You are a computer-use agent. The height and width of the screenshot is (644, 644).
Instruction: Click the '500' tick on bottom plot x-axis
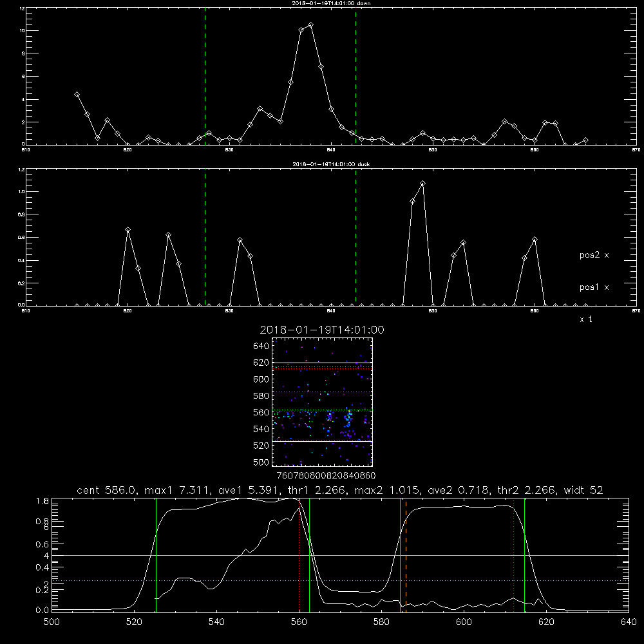(x=52, y=622)
